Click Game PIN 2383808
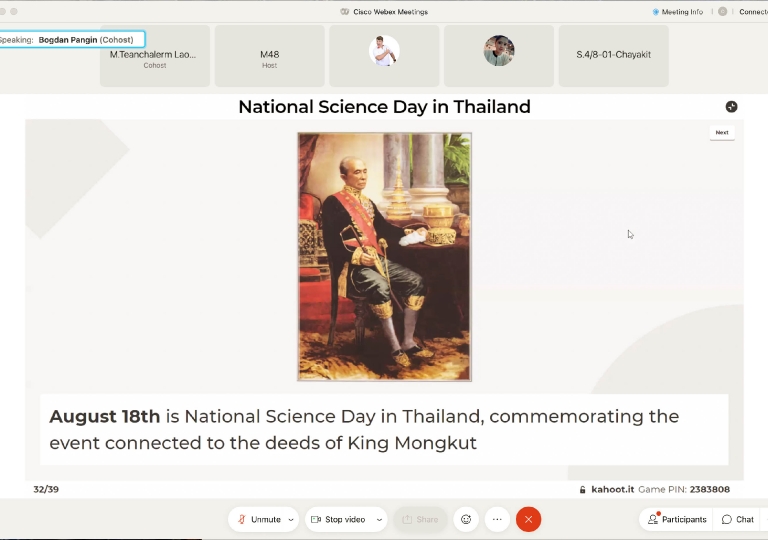The image size is (768, 540). coord(684,490)
